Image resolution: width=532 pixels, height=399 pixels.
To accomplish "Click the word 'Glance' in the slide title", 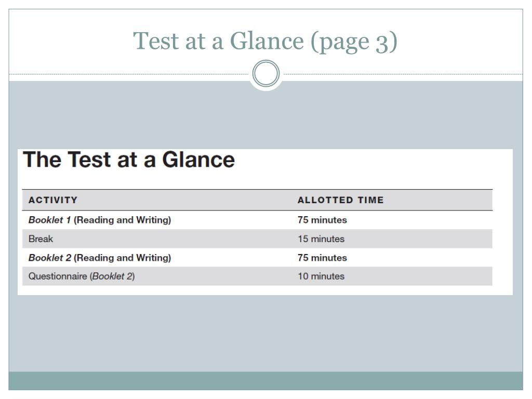I will 267,41.
